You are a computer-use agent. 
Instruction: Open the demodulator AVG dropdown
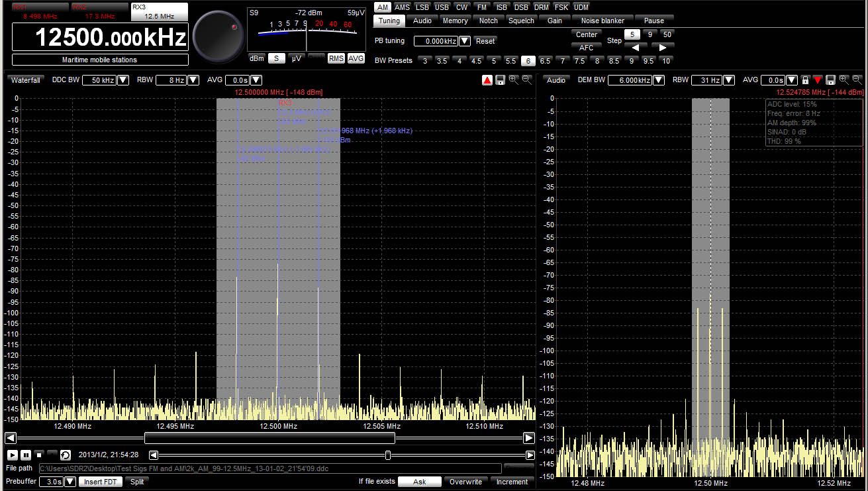coord(791,80)
